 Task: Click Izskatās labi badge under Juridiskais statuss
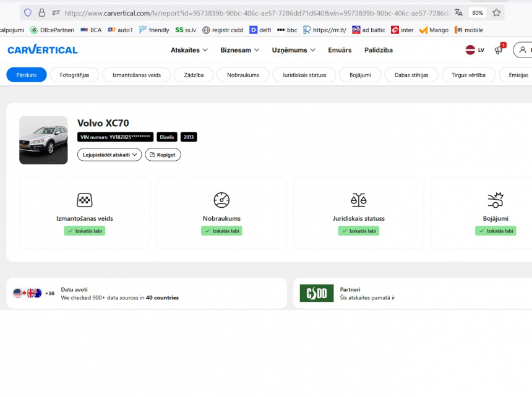(359, 231)
